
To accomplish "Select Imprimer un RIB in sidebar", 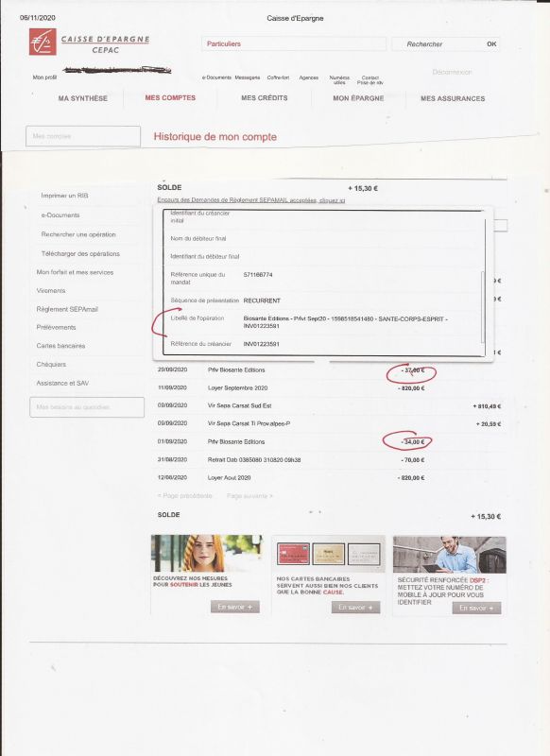I will [x=64, y=196].
